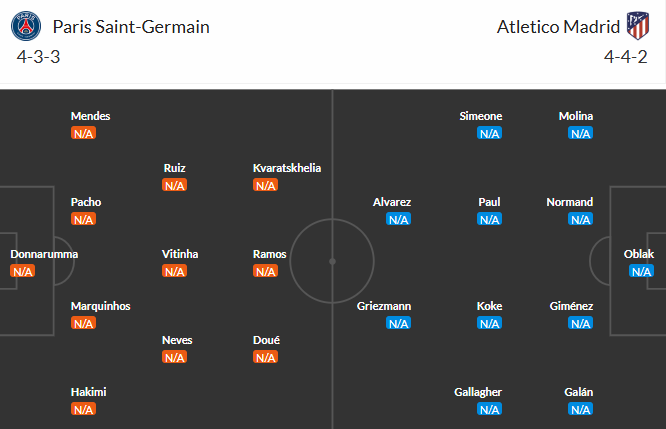Select Giménez in the Atletico lineup
This screenshot has height=429, width=666.
tap(571, 306)
